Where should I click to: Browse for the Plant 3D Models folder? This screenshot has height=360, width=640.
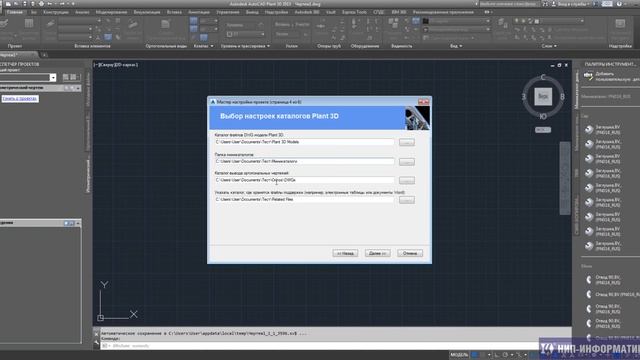[x=407, y=142]
